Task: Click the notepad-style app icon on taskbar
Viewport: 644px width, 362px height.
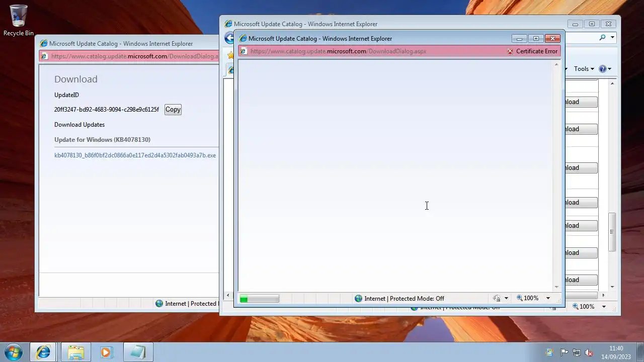Action: tap(138, 352)
